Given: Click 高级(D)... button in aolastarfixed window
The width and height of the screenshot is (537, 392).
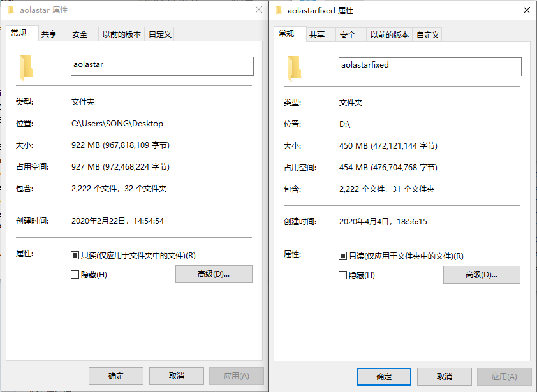Looking at the screenshot, I should point(482,275).
